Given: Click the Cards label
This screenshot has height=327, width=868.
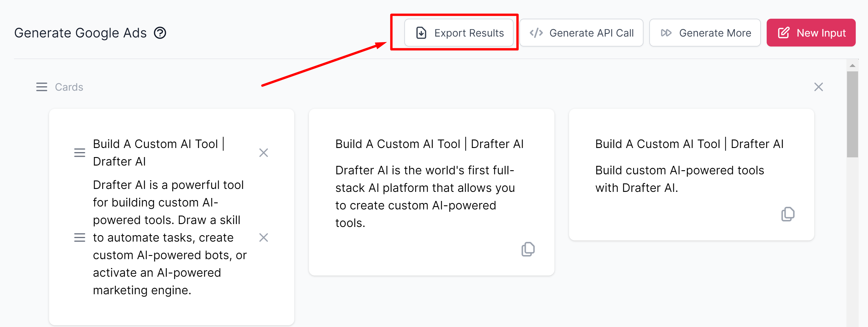Looking at the screenshot, I should coord(69,87).
